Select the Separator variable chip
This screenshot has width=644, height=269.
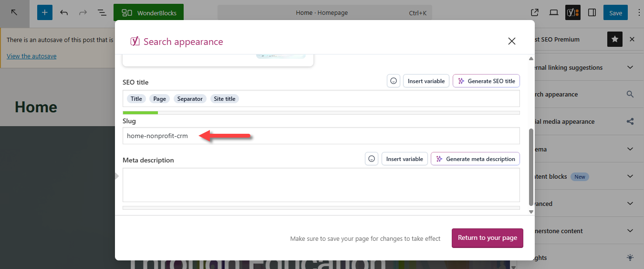[190, 99]
